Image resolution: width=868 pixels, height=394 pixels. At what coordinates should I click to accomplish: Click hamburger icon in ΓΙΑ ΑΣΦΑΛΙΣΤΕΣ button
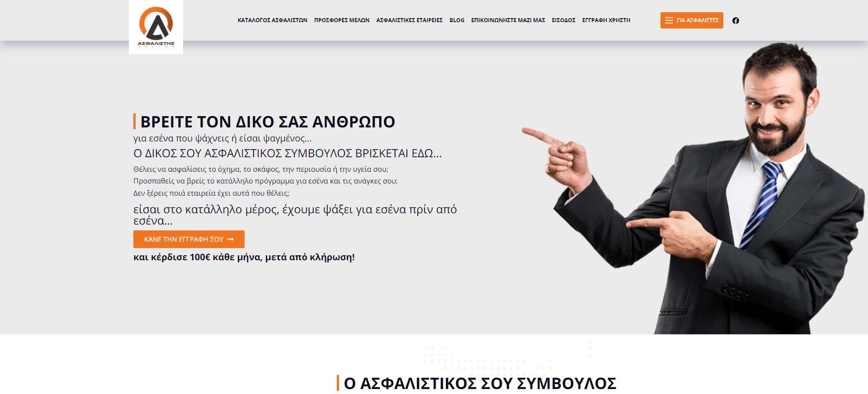coord(669,20)
